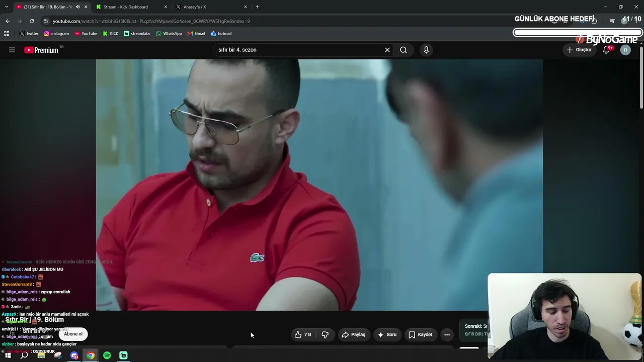This screenshot has height=362, width=644.
Task: Open the instagram bookmark
Action: (56, 34)
